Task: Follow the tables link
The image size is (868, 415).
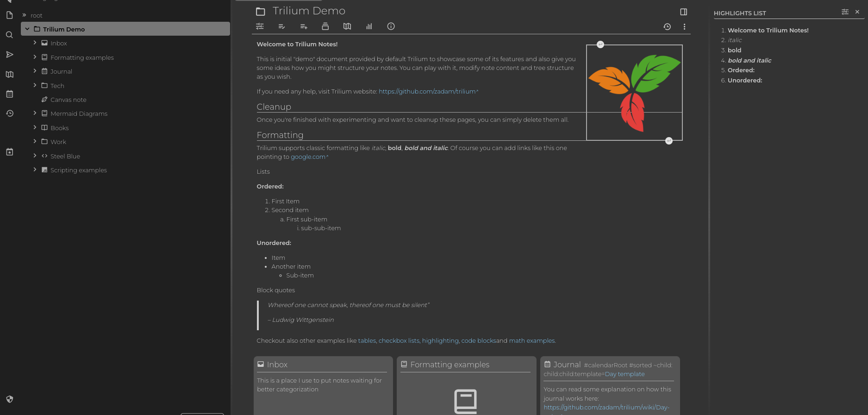Action: click(367, 340)
